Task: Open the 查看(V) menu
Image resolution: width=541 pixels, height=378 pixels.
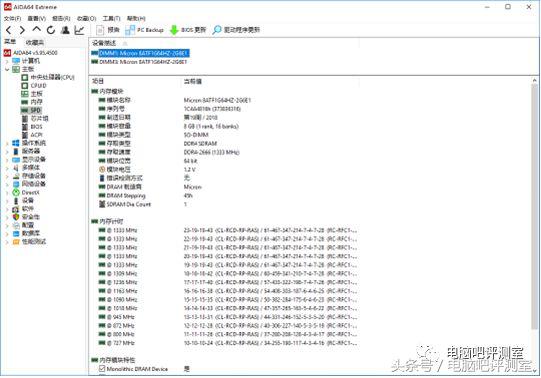Action: [37, 18]
